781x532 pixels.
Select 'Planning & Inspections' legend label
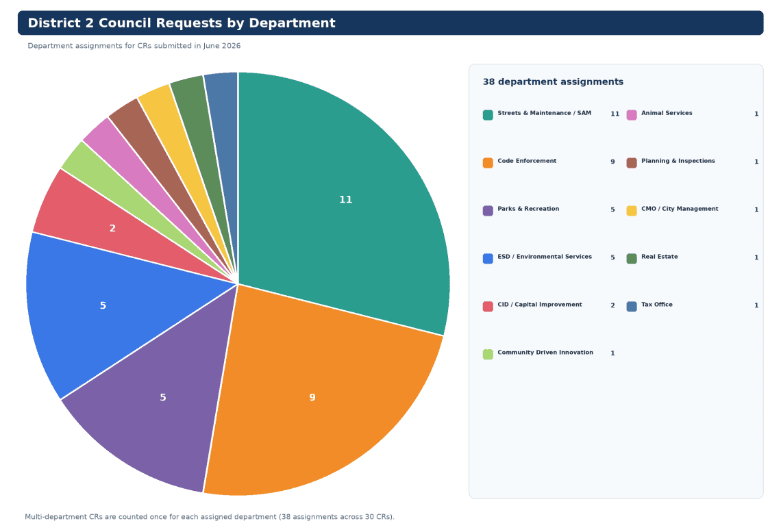pos(678,161)
